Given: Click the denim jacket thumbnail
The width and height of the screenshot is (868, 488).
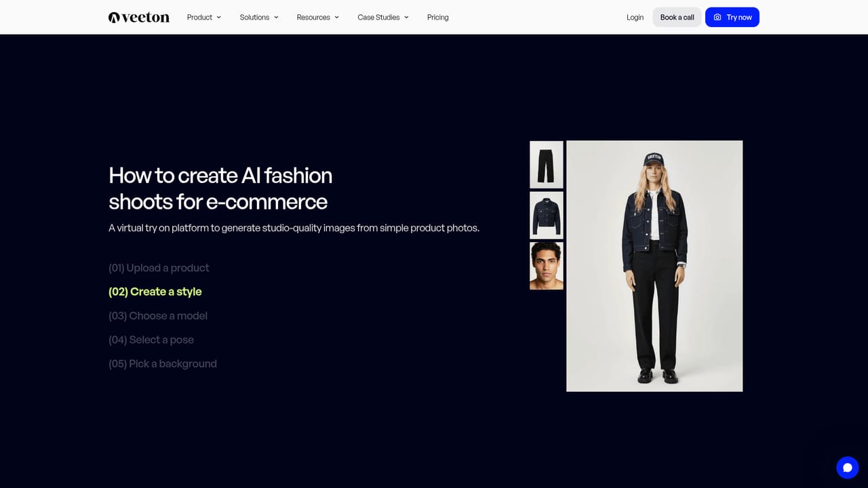Looking at the screenshot, I should tap(547, 215).
